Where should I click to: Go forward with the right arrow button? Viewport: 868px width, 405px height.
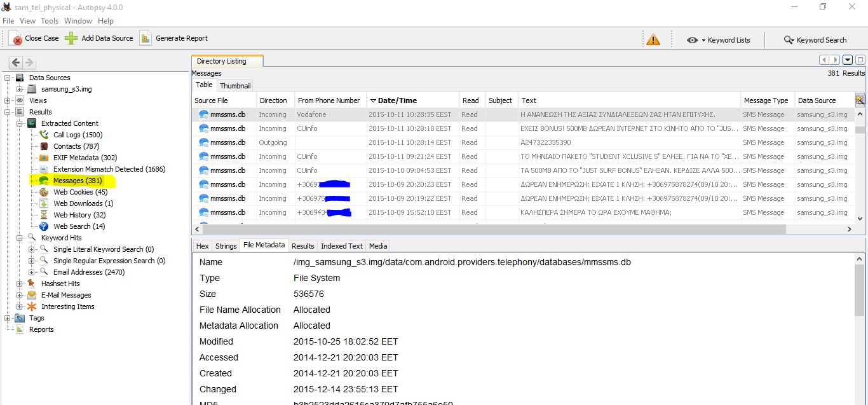29,62
